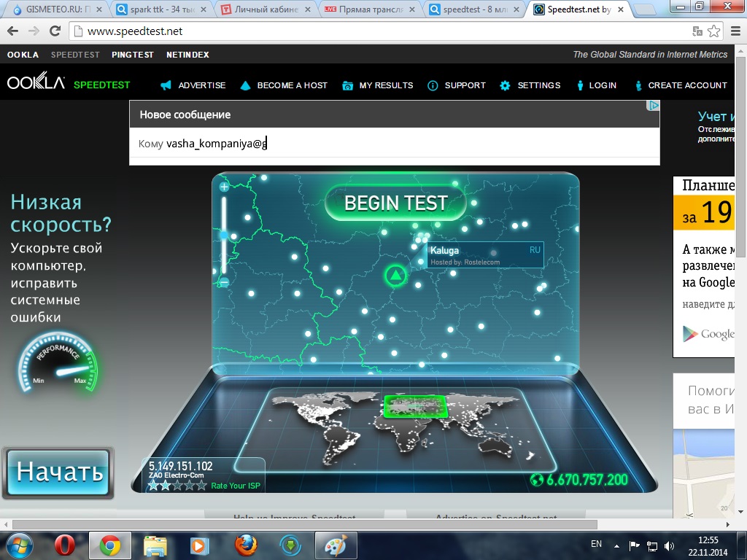Image resolution: width=747 pixels, height=560 pixels.
Task: Open the PINGTEST top navigation link
Action: (133, 55)
